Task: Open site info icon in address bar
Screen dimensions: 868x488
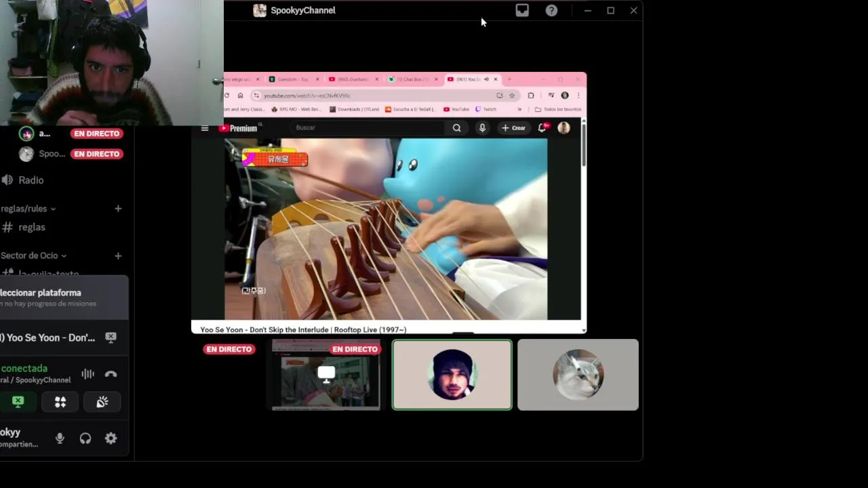Action: tap(256, 96)
